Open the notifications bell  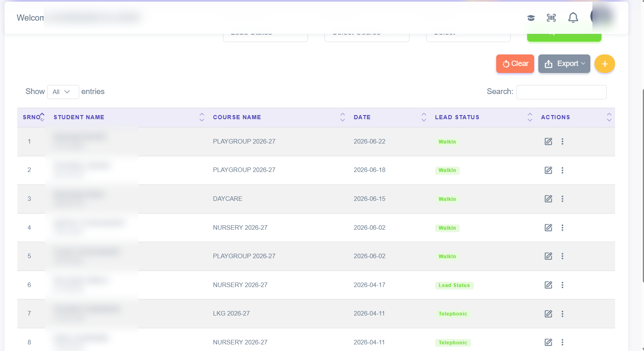[x=573, y=18]
